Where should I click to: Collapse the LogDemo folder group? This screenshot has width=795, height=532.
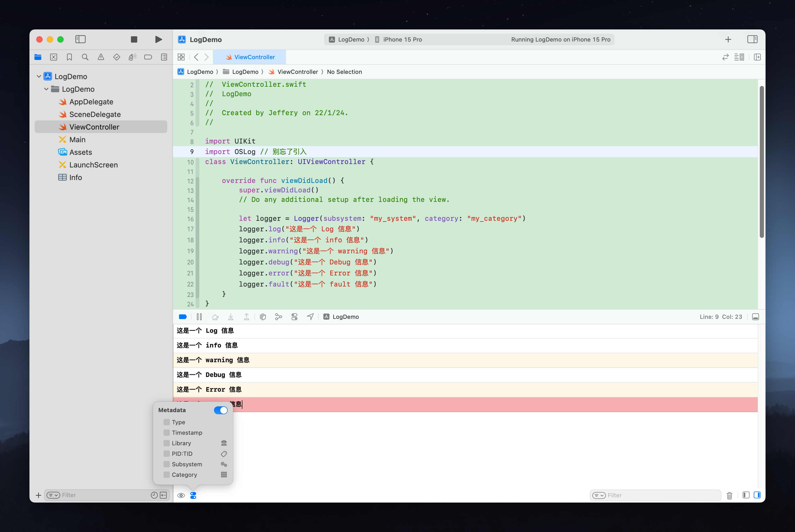46,89
